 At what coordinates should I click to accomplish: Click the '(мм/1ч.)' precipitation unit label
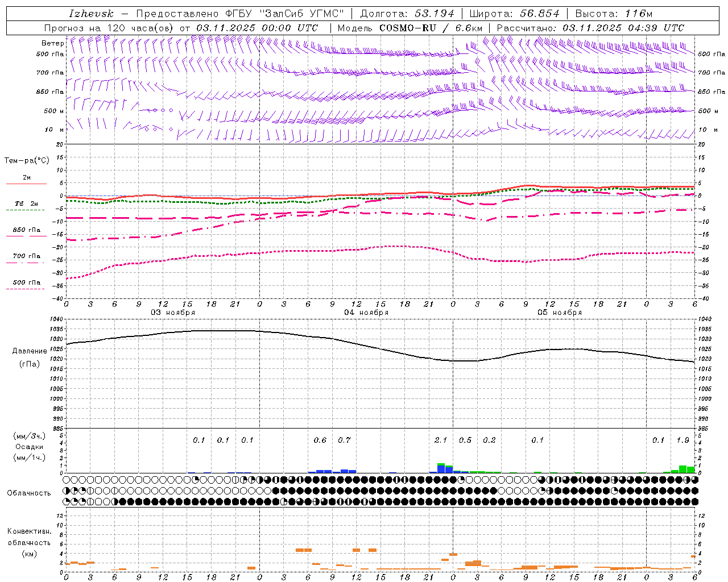[30, 458]
